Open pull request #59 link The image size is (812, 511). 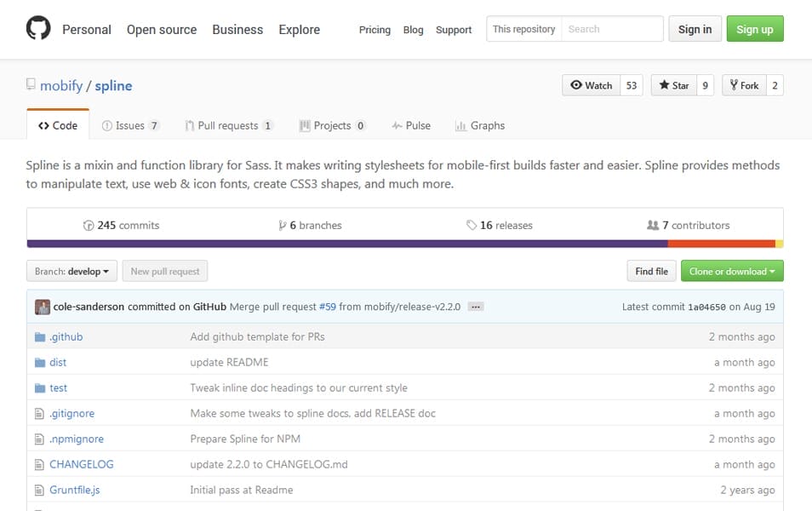(x=328, y=307)
